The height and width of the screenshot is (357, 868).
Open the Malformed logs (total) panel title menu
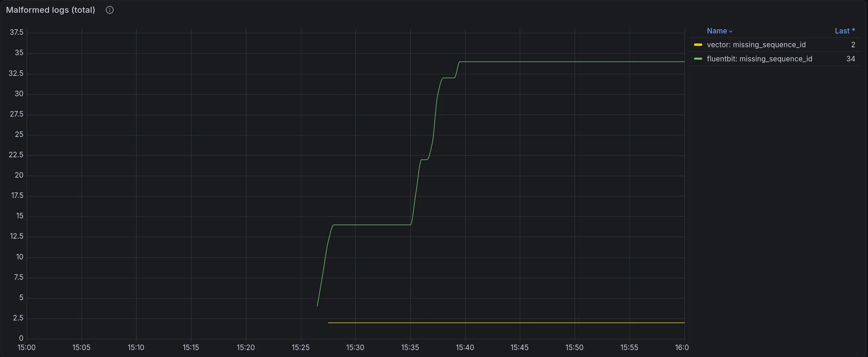(50, 10)
